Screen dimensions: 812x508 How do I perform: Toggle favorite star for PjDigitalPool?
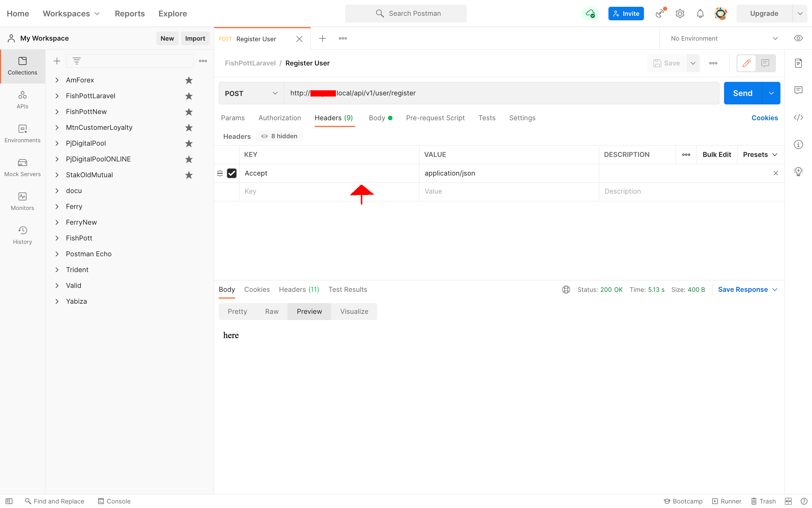click(x=189, y=143)
